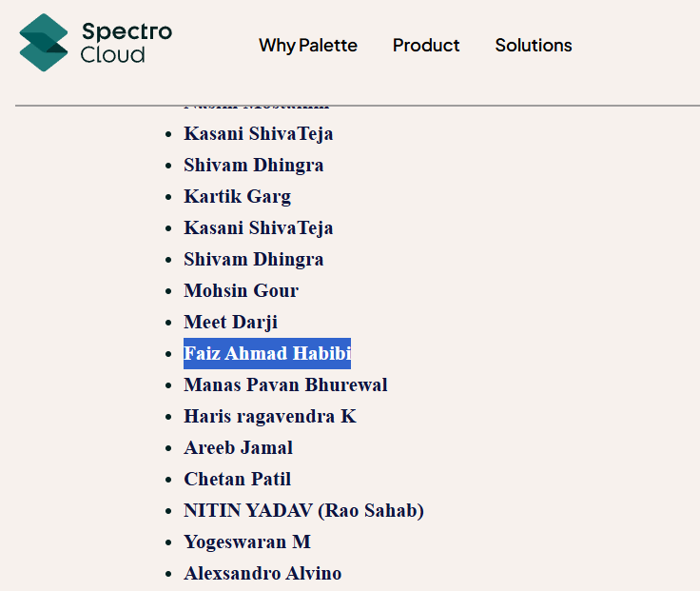
Task: Click the name Manas Pavan Bhurewal
Action: point(285,385)
